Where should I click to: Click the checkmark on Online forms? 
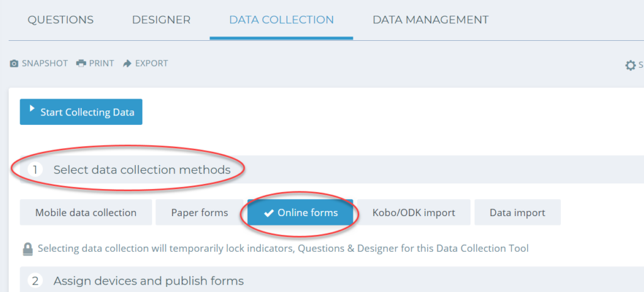point(269,213)
